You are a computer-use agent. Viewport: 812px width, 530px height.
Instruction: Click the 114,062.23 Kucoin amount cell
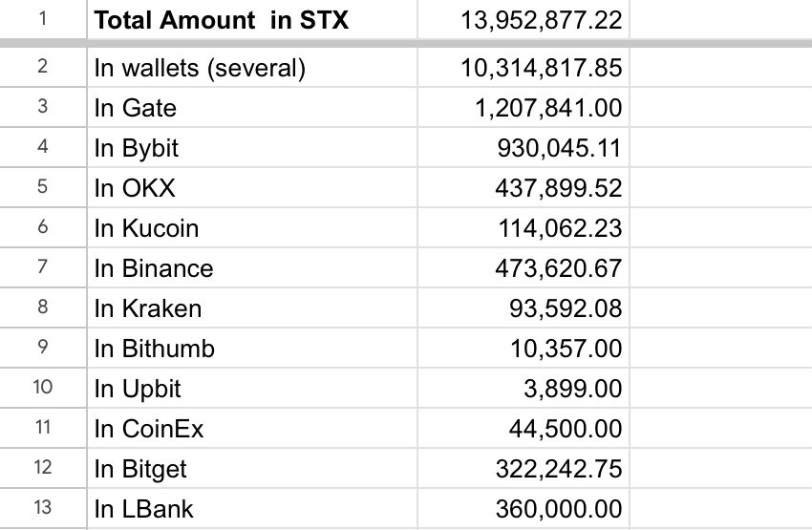click(560, 228)
